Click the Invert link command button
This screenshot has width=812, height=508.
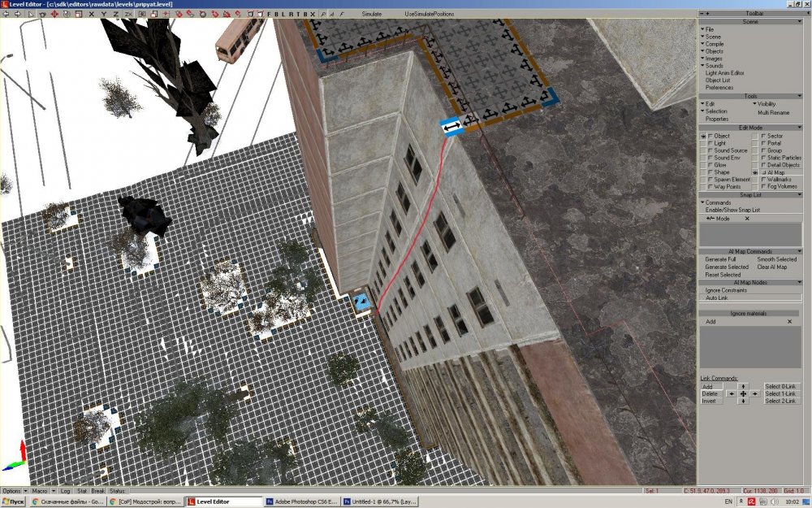(711, 401)
